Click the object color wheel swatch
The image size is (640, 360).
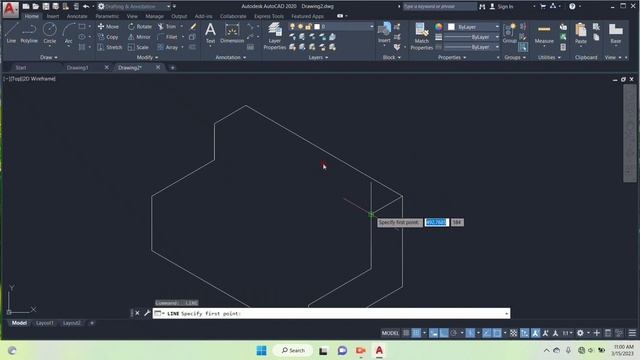pyautogui.click(x=438, y=27)
